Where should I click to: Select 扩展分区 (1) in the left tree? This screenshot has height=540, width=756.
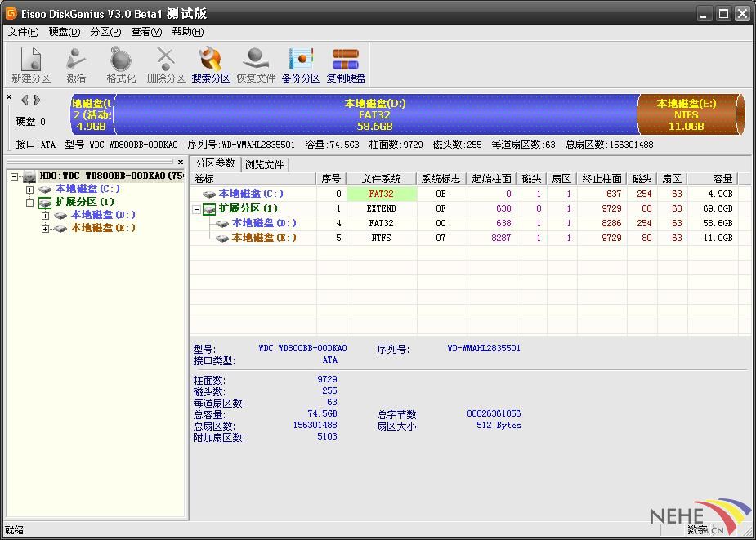pyautogui.click(x=84, y=202)
